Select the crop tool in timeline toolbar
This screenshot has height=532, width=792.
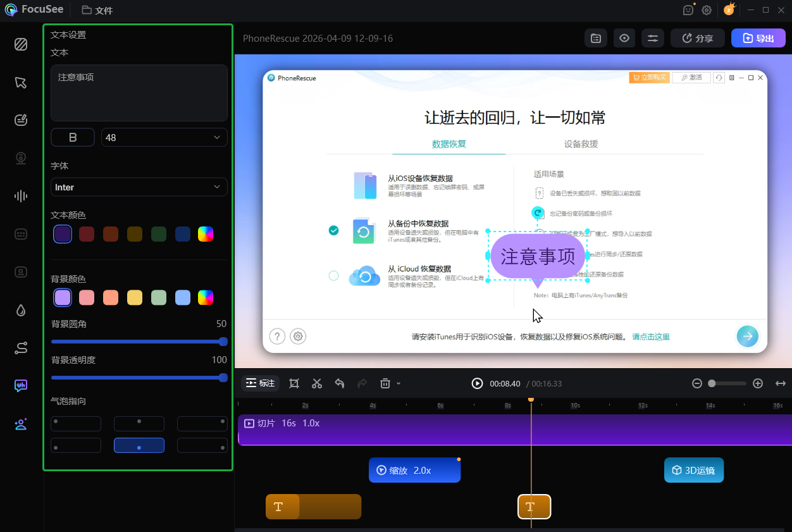[x=294, y=383]
